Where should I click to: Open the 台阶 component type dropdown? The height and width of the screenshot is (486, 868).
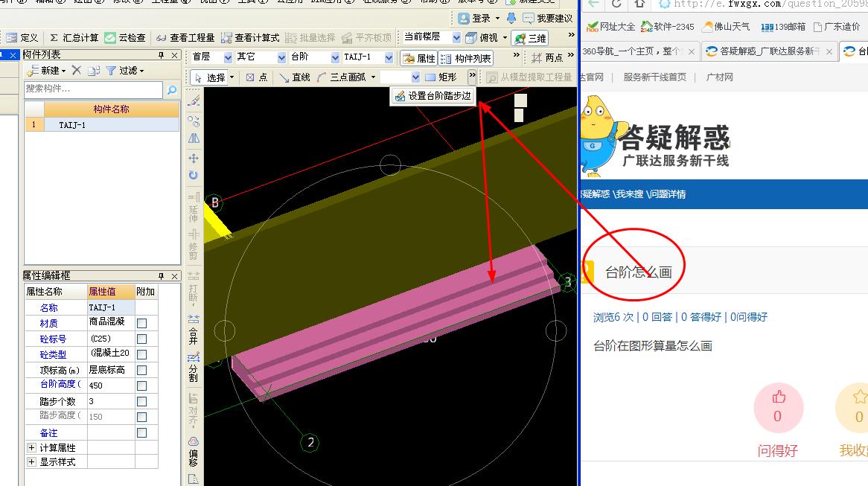click(335, 57)
